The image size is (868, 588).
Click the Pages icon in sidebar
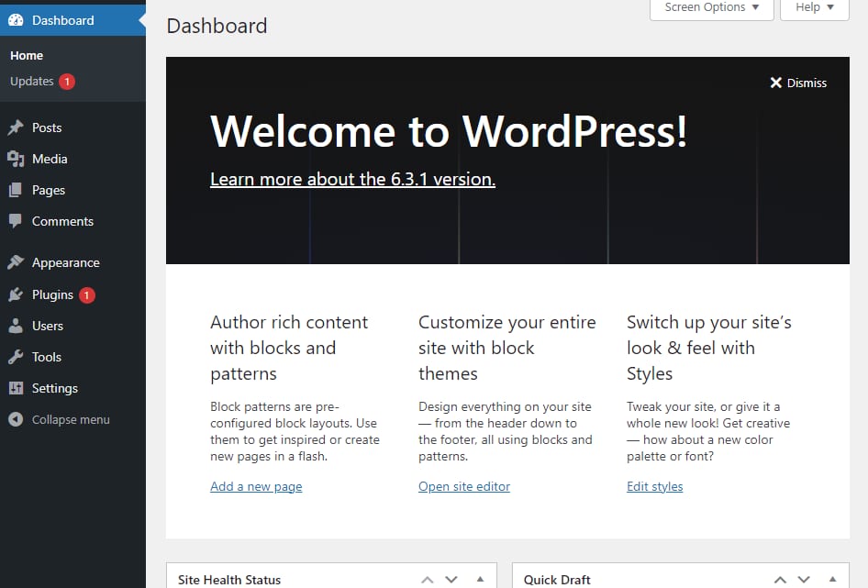pos(16,190)
